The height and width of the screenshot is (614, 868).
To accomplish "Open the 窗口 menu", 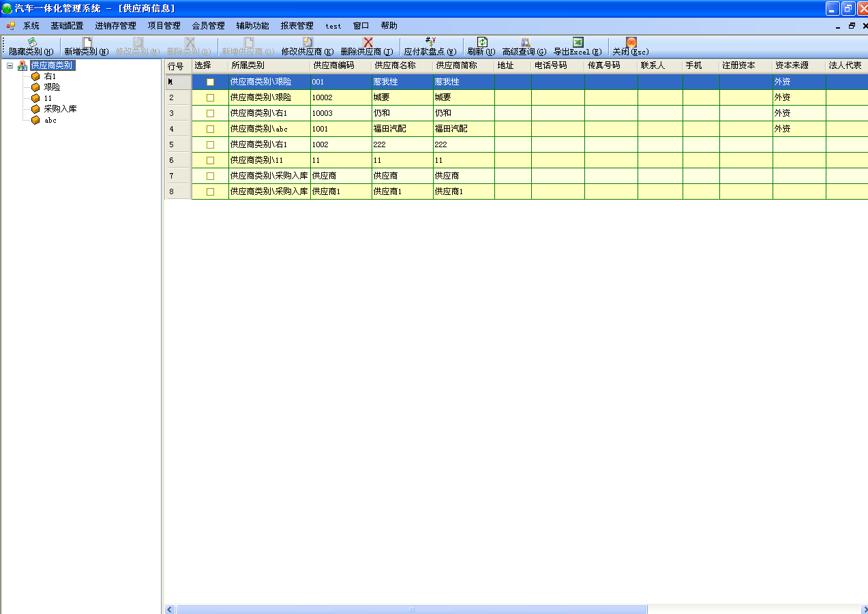I will 361,26.
